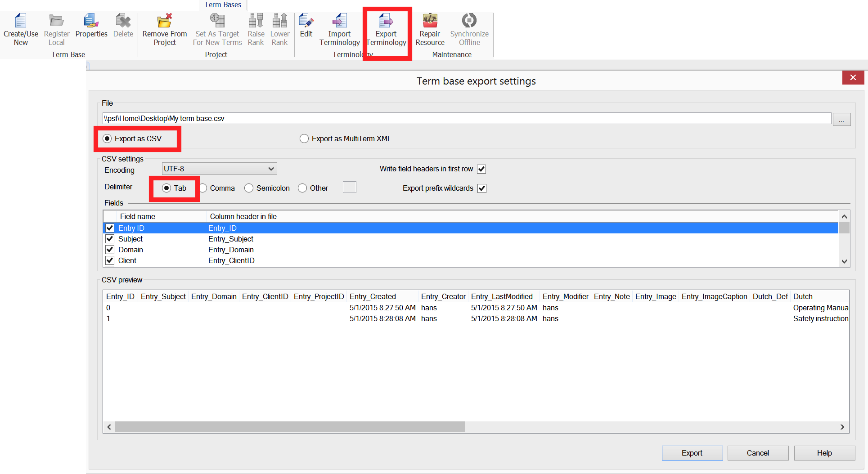868x474 pixels.
Task: Click the file browse ellipsis button
Action: [841, 119]
